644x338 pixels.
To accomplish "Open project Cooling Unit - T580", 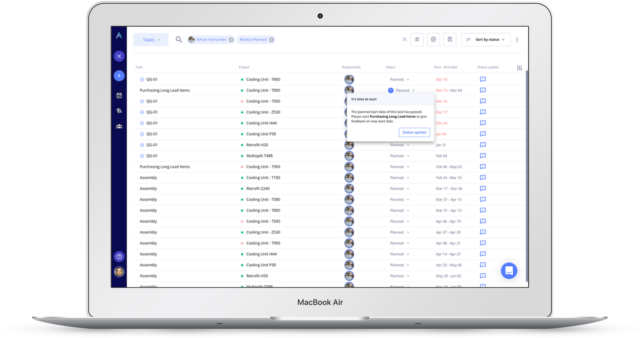I will pos(263,199).
